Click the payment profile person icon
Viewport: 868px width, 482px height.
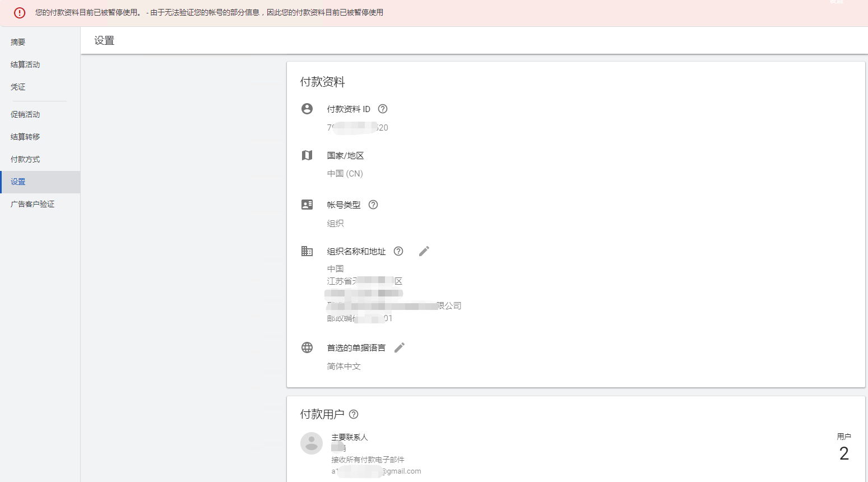point(307,109)
